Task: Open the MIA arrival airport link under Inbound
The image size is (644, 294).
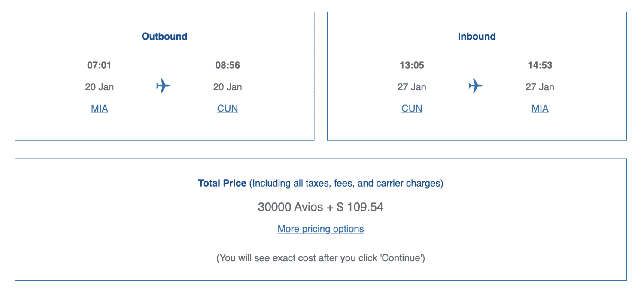Action: click(x=540, y=109)
